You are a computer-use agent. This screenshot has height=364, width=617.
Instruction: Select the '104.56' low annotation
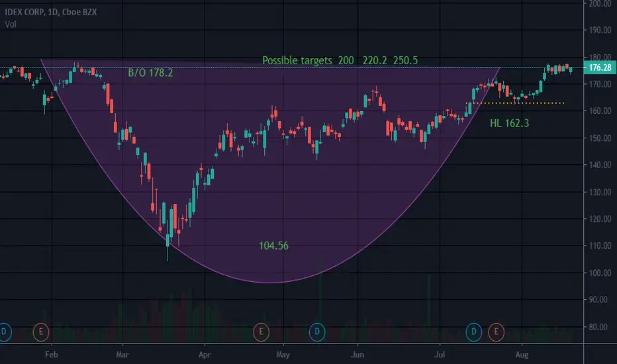click(x=273, y=246)
